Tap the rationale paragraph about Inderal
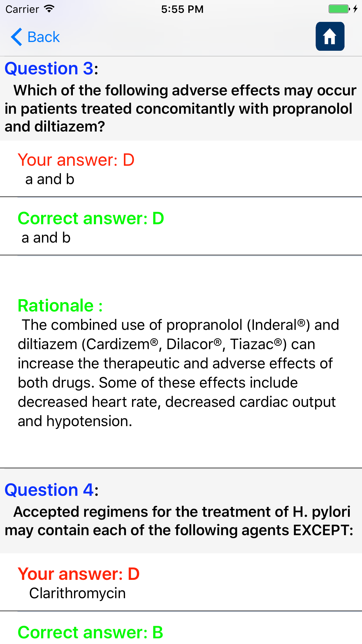Viewport: 362px width, 644px height. pyautogui.click(x=178, y=373)
